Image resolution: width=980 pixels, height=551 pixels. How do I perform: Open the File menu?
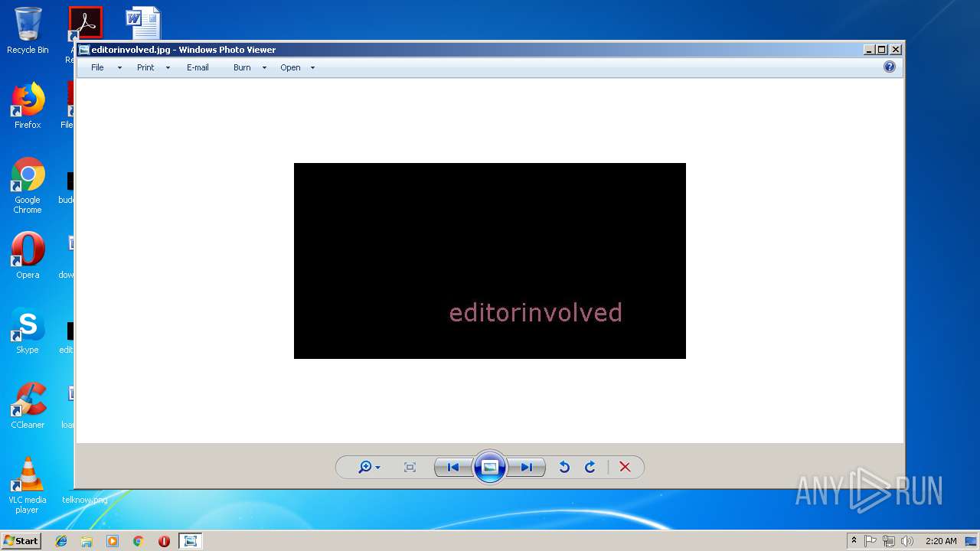(97, 67)
